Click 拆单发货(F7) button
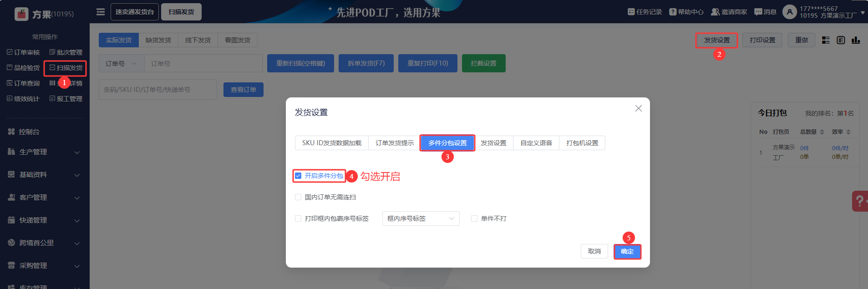This screenshot has width=868, height=289. coord(366,63)
